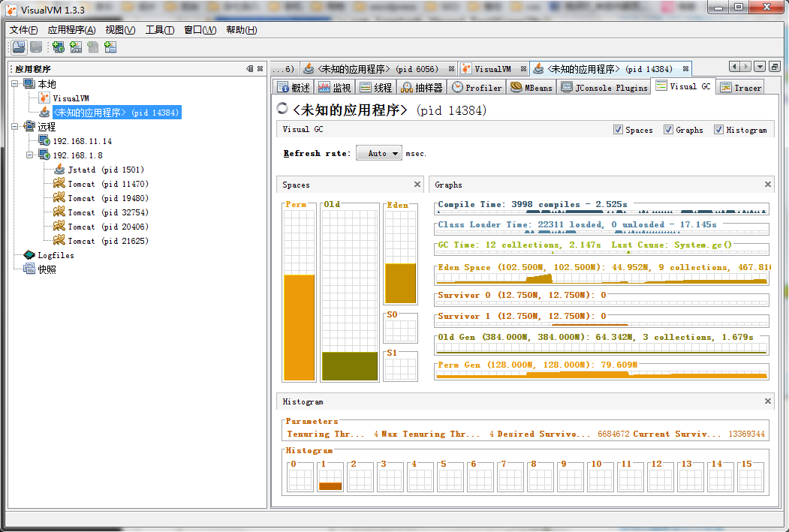This screenshot has height=532, width=789.
Task: Select Tomcat (pid 21625) tree row
Action: [108, 241]
